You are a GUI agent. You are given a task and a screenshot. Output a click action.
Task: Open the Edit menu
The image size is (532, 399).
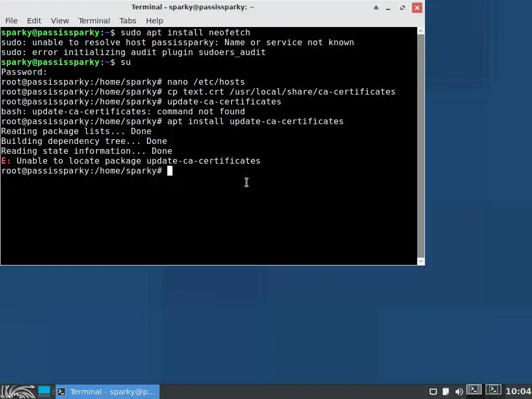(x=34, y=21)
